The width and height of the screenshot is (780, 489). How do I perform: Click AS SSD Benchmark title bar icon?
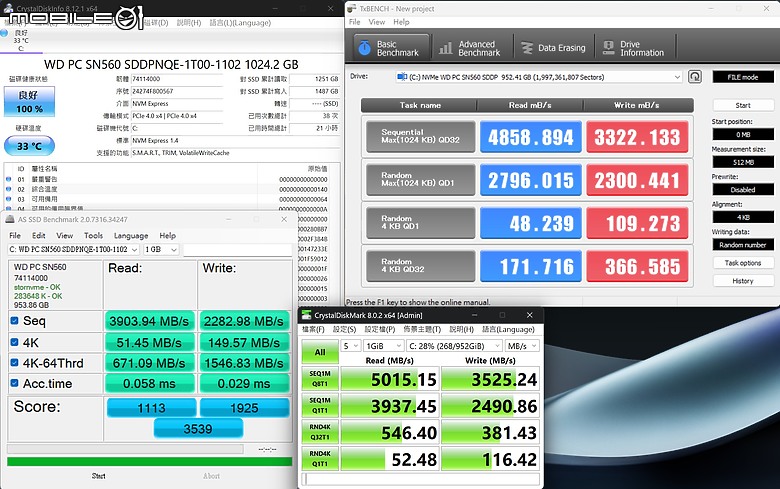[9, 219]
